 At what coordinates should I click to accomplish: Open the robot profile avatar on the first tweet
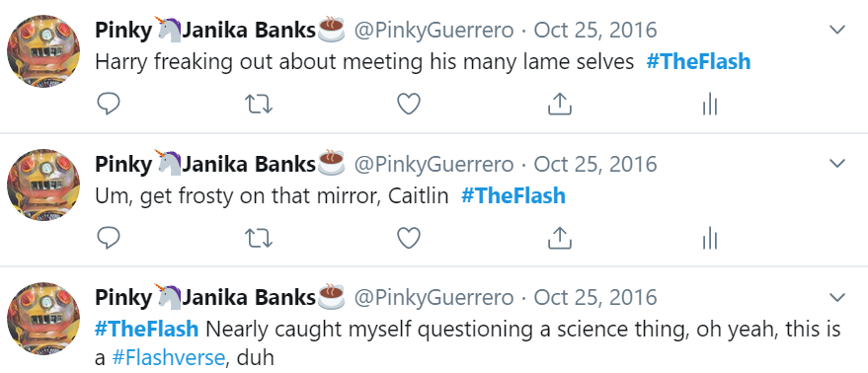click(x=43, y=50)
